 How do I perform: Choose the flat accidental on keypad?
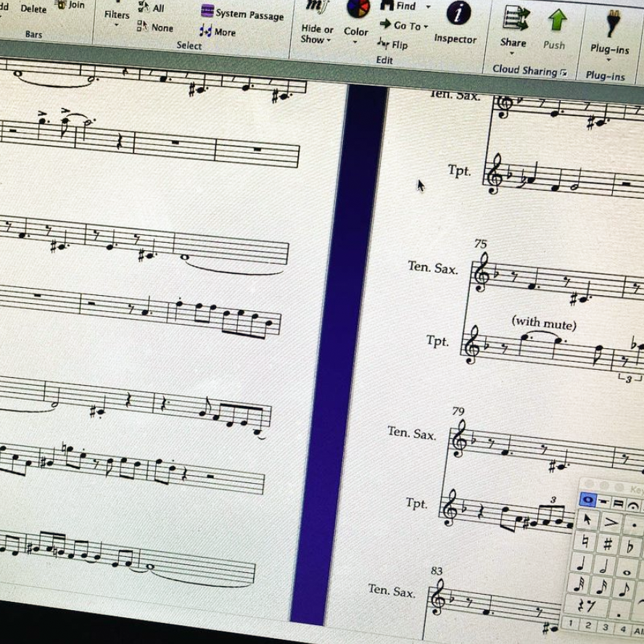click(x=631, y=548)
